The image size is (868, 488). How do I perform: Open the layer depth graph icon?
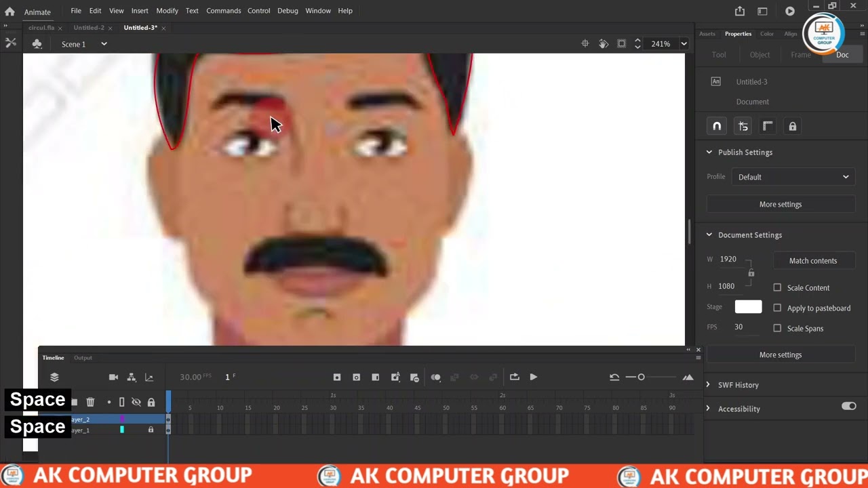[x=149, y=377]
